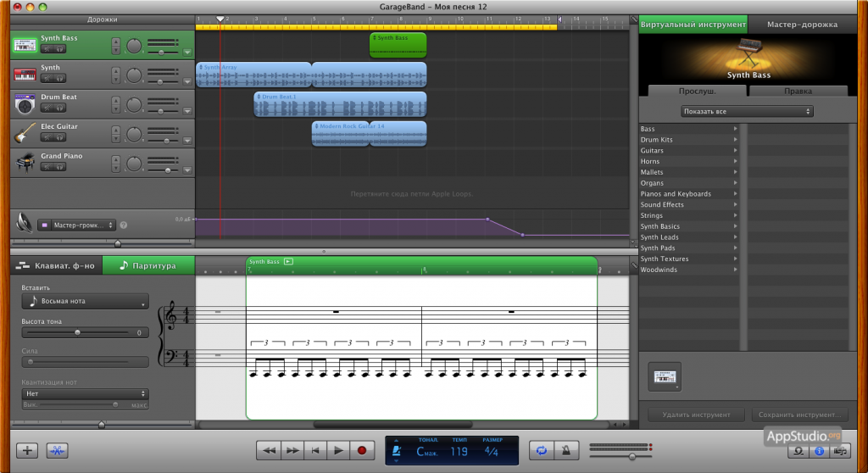Click the play icon on Synth Bass score region header
Screen dimensions: 868x473
click(288, 261)
